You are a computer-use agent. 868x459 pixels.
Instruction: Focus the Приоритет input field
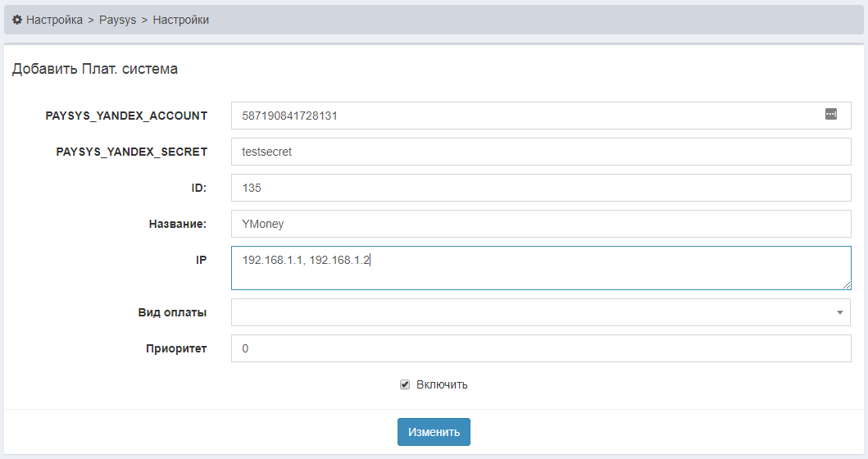coord(541,348)
